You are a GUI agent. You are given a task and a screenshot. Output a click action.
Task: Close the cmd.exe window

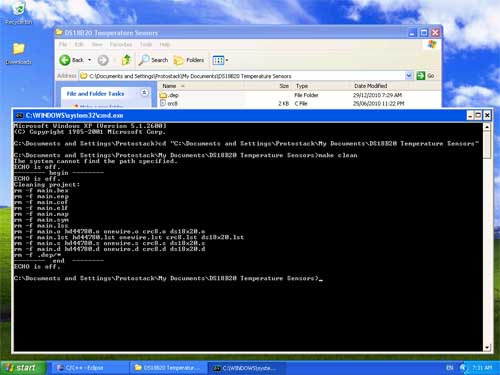tap(487, 115)
